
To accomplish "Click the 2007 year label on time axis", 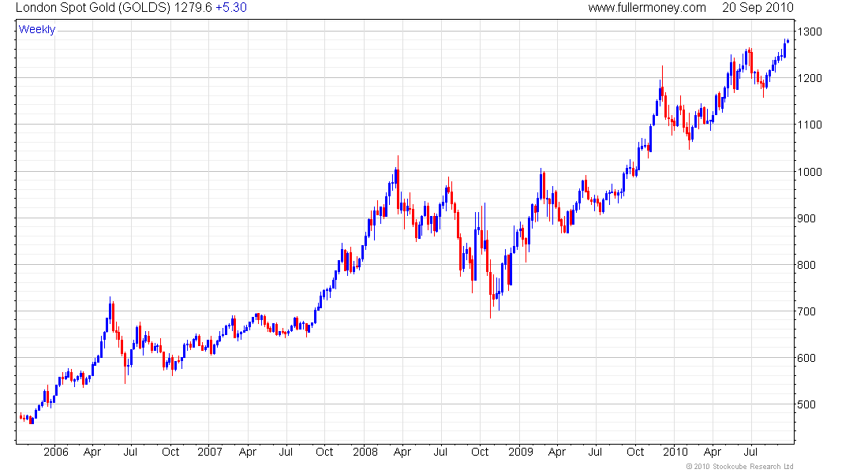I will point(210,452).
